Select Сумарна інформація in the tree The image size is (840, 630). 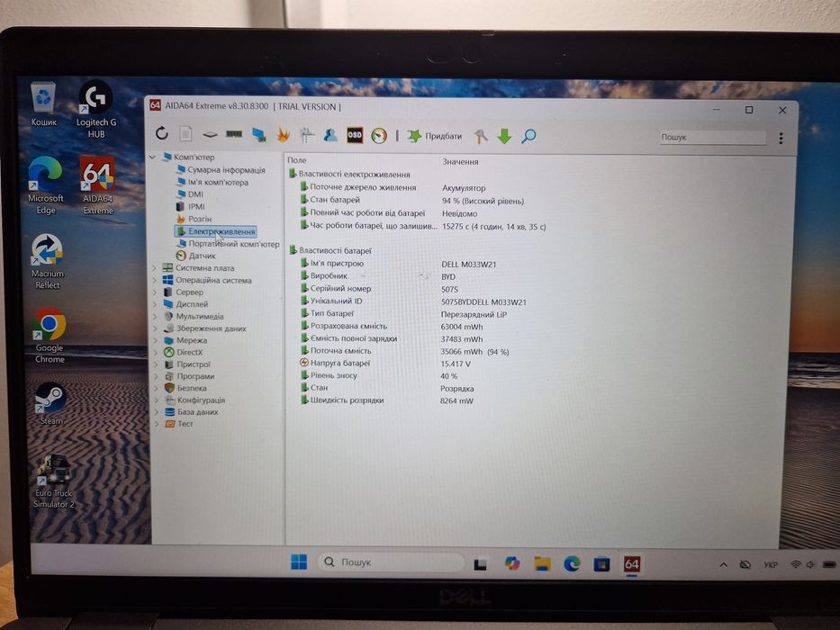[221, 170]
